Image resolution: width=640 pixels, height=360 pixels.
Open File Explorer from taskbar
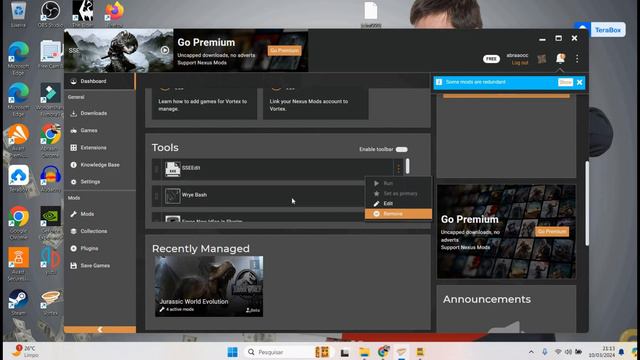tap(364, 352)
